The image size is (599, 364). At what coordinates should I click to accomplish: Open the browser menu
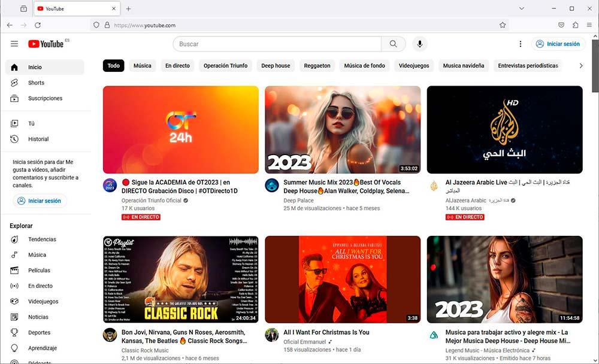(x=589, y=25)
